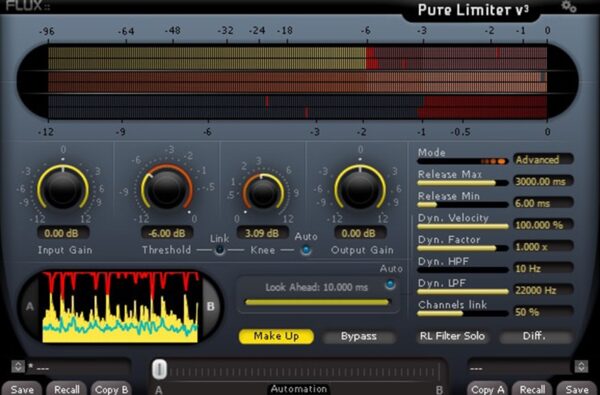
Task: Adjust the Release Min slider
Action: (x=463, y=205)
